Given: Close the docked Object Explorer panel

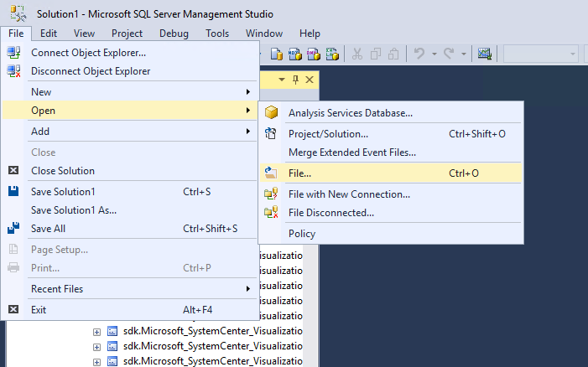Looking at the screenshot, I should pyautogui.click(x=309, y=80).
